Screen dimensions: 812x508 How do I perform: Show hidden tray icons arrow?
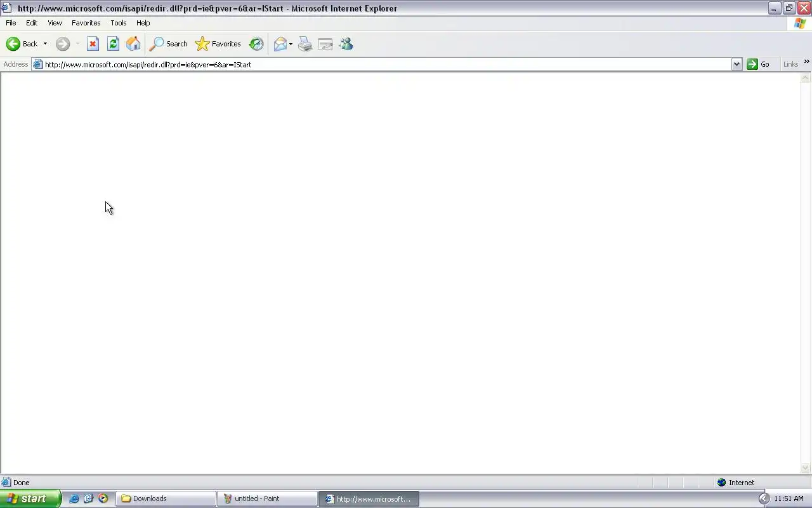coord(764,498)
